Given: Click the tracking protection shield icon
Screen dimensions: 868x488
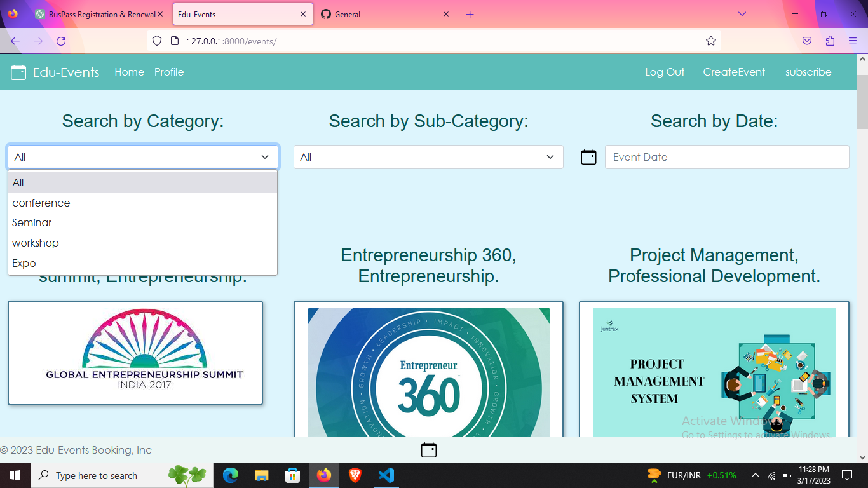Looking at the screenshot, I should [x=156, y=41].
